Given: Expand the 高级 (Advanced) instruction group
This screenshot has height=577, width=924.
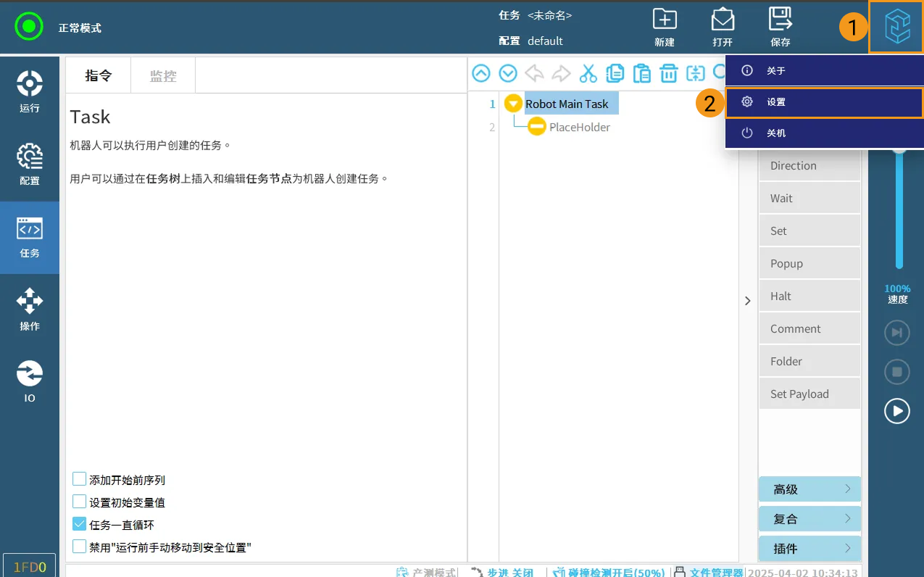Looking at the screenshot, I should (x=809, y=489).
